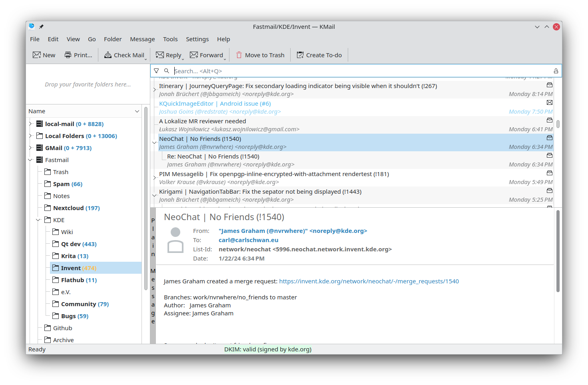Screen dimensions: 588x385
Task: Compose a new message
Action: 44,55
